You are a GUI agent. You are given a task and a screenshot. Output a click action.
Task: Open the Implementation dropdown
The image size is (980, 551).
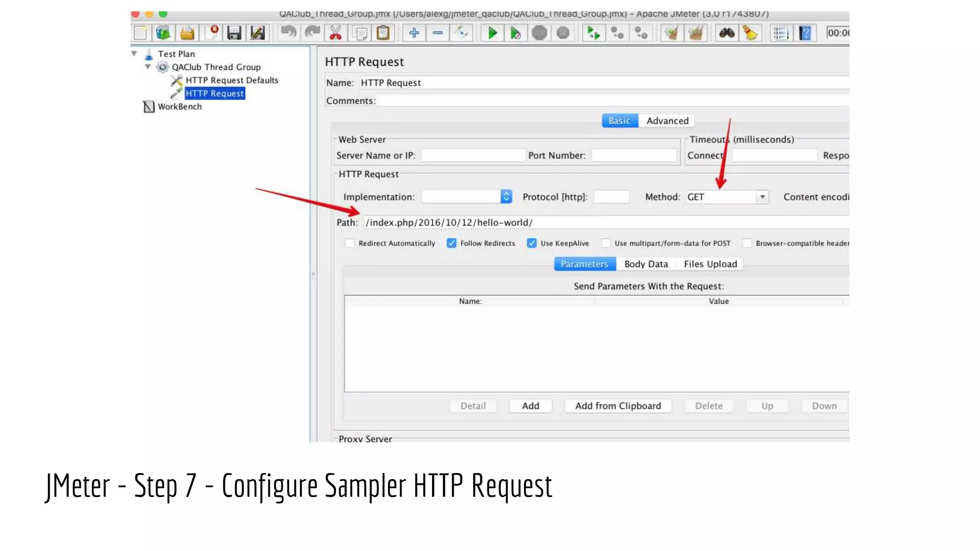467,197
